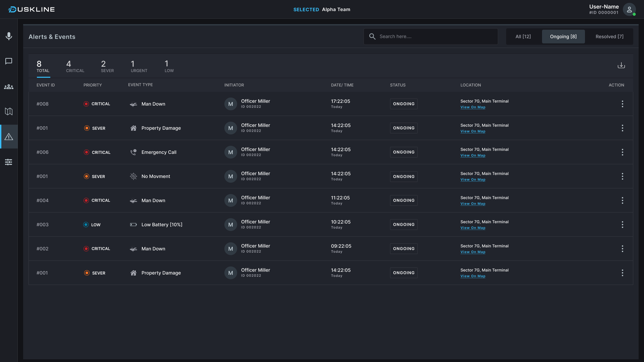644x362 pixels.
Task: Click the Emergency Call phone icon
Action: point(133,152)
